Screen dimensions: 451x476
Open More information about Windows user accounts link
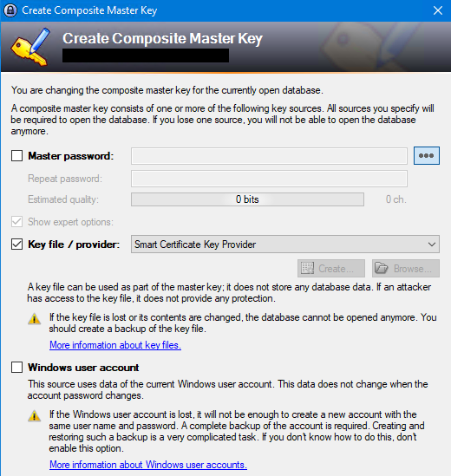148,465
